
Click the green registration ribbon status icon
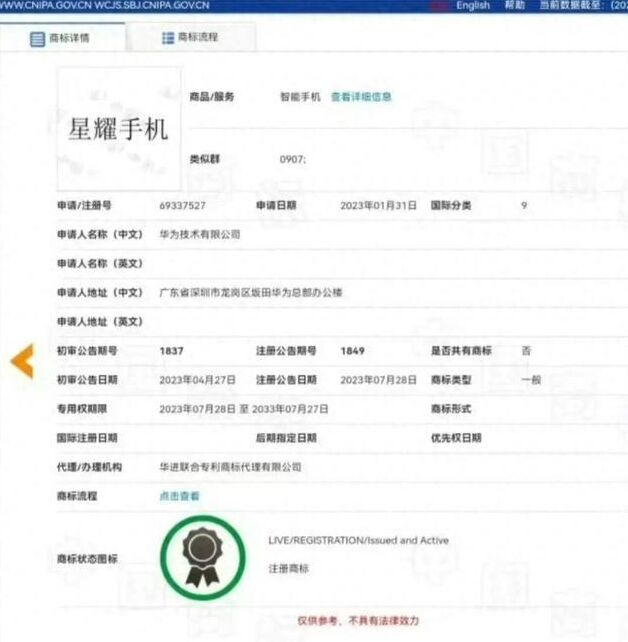click(203, 558)
